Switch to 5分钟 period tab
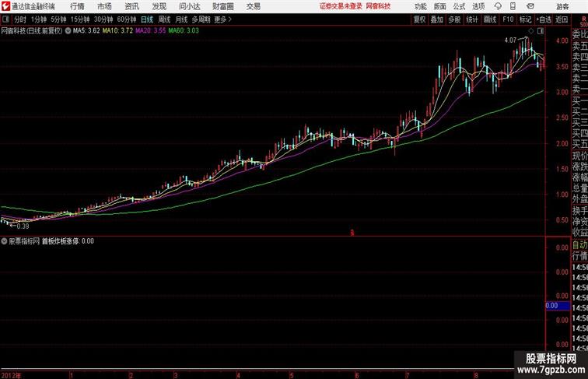This screenshot has width=588, height=379. [x=58, y=19]
